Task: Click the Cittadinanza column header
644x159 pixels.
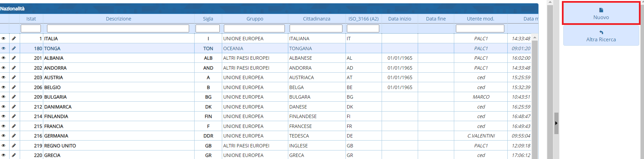Action: [317, 19]
